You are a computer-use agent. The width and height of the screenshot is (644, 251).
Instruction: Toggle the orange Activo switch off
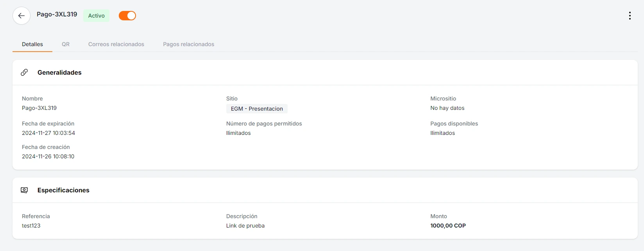click(127, 16)
